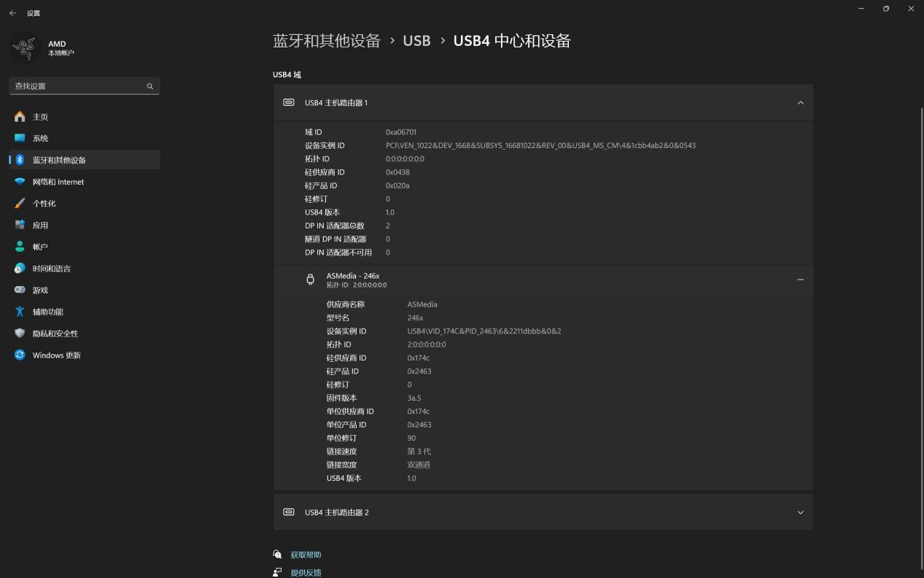Click the back arrow in title bar
The width and height of the screenshot is (924, 578).
[x=12, y=13]
